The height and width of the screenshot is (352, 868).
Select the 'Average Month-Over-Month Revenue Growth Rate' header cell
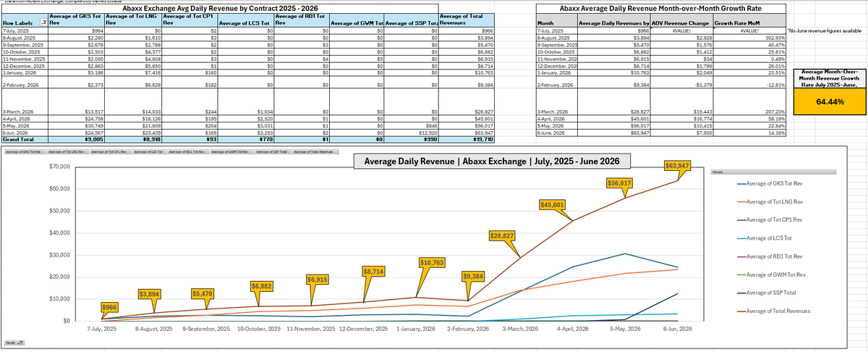pos(829,77)
